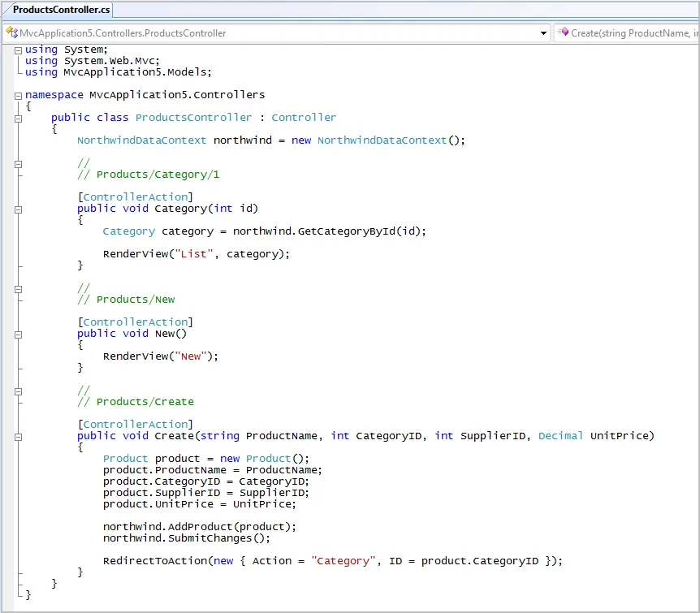Open the Create member navigation dropdown
The image size is (700, 613).
pyautogui.click(x=632, y=33)
